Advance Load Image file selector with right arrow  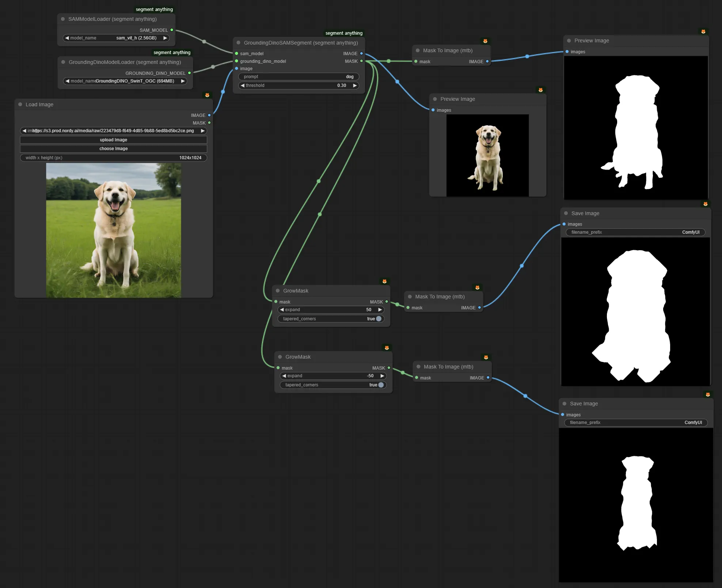coord(202,131)
